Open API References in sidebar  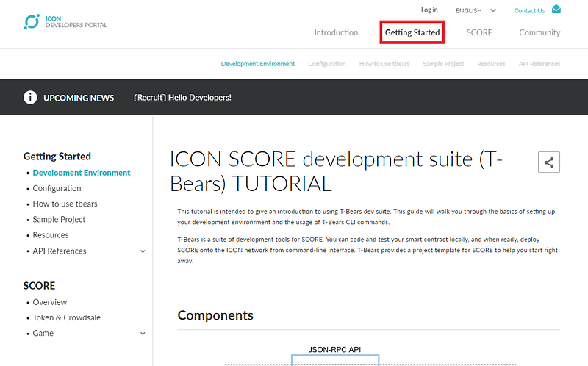60,251
